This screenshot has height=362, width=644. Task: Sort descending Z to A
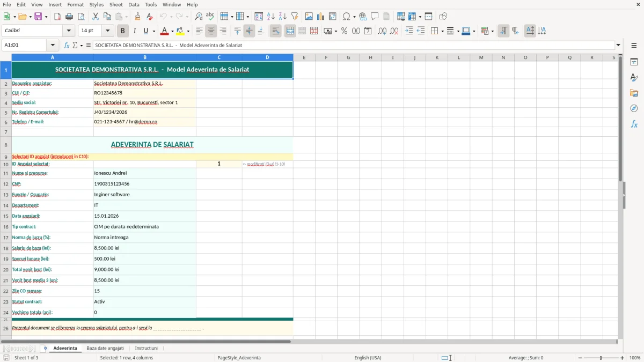(x=283, y=17)
